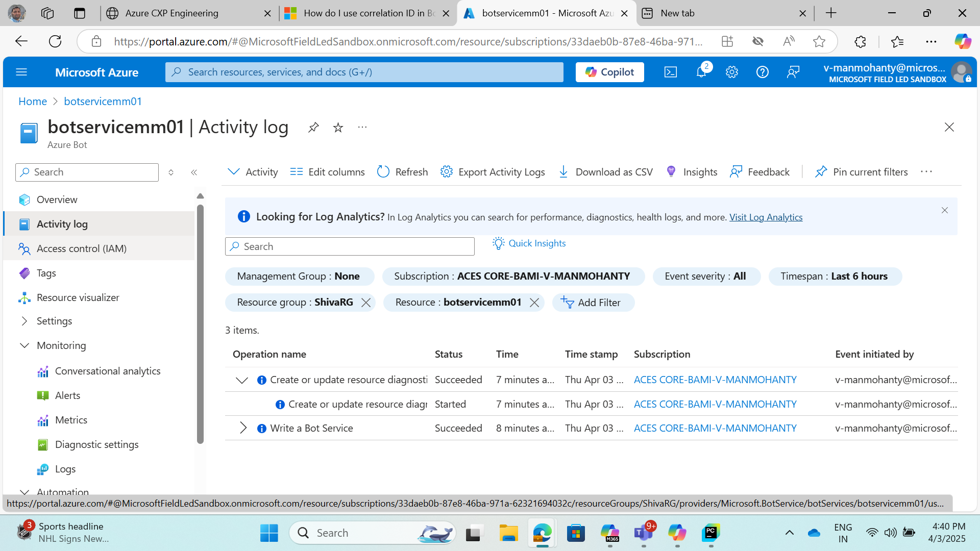The width and height of the screenshot is (980, 551).
Task: Open Quick Insights
Action: point(529,243)
